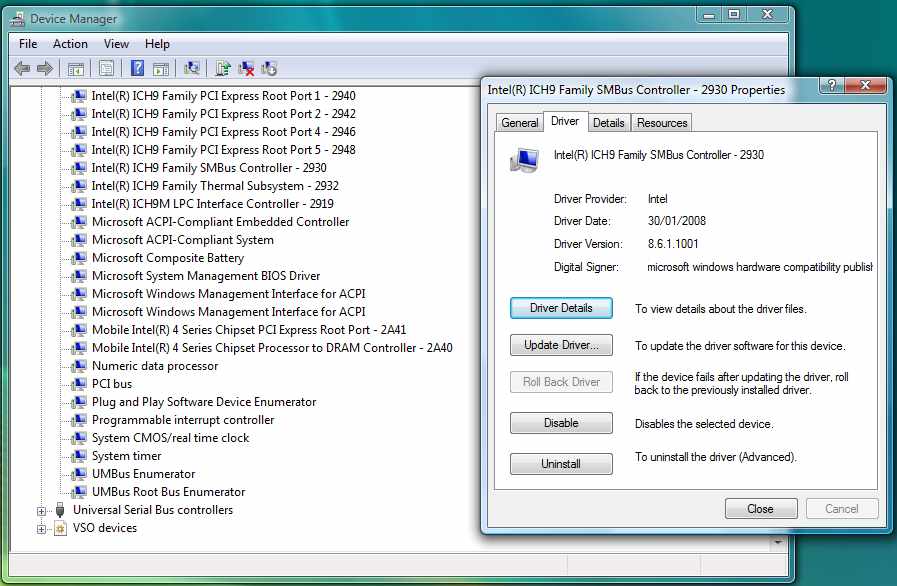Select PCI Express Root Port 5 - 2948
897x586 pixels.
tap(224, 150)
